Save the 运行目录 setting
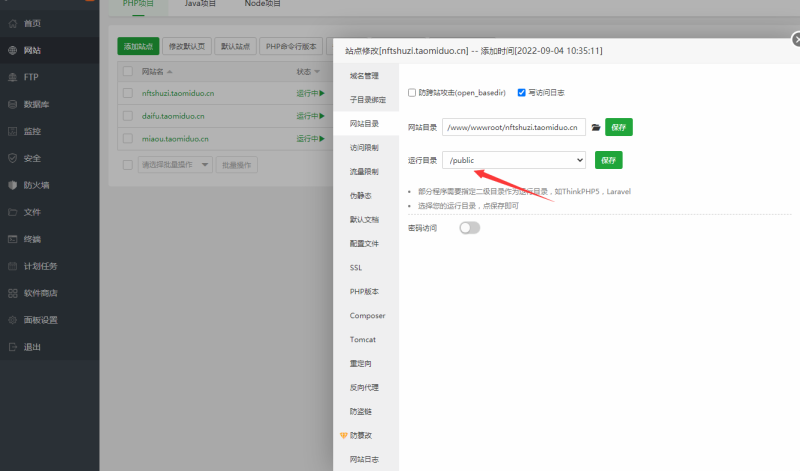The image size is (800, 471). coord(609,160)
